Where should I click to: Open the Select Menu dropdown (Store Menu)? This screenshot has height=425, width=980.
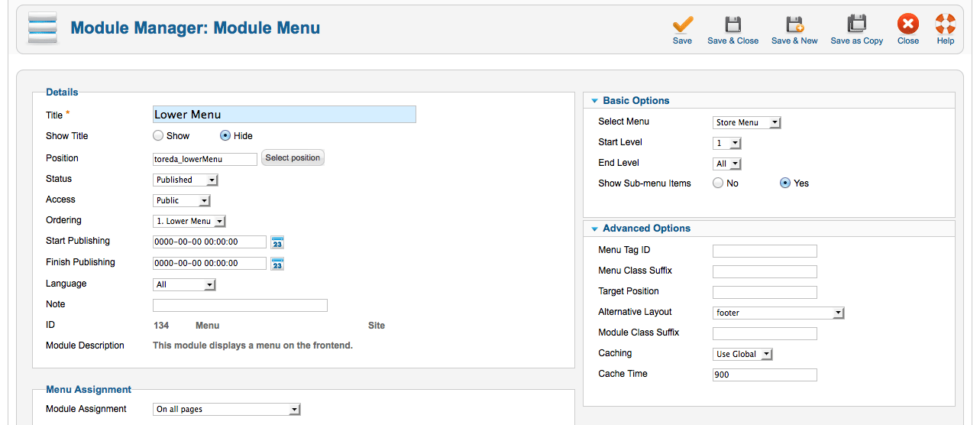747,122
